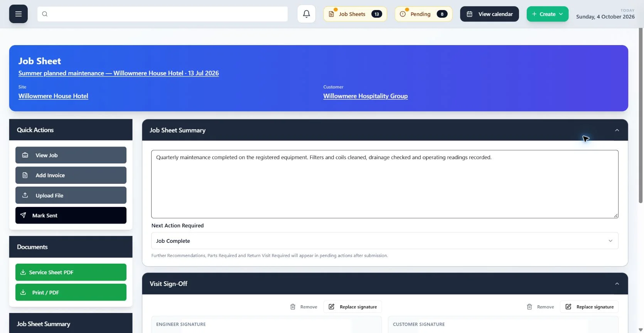Click the trash icon beside customer signature Remove

529,307
